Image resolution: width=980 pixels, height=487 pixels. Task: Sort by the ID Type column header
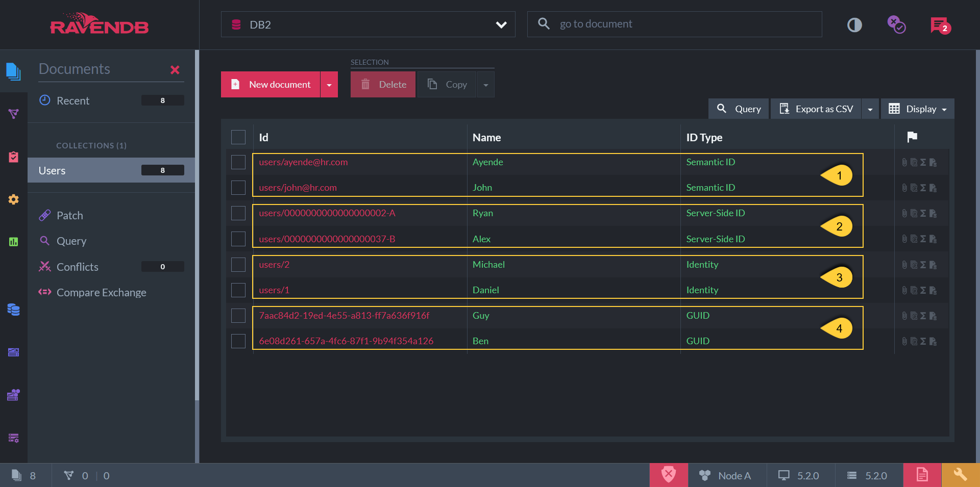(704, 137)
